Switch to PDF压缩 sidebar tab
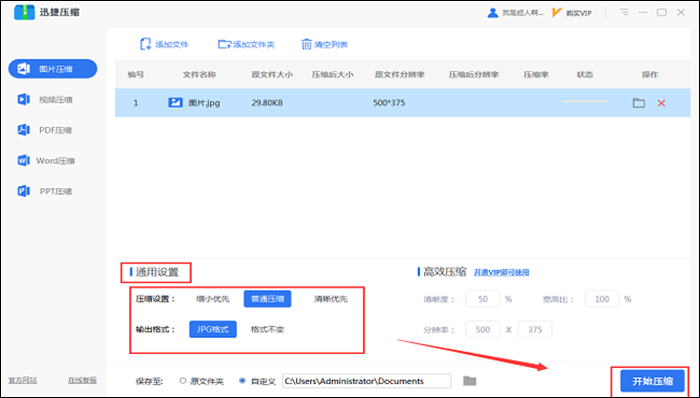The image size is (700, 398). click(45, 130)
